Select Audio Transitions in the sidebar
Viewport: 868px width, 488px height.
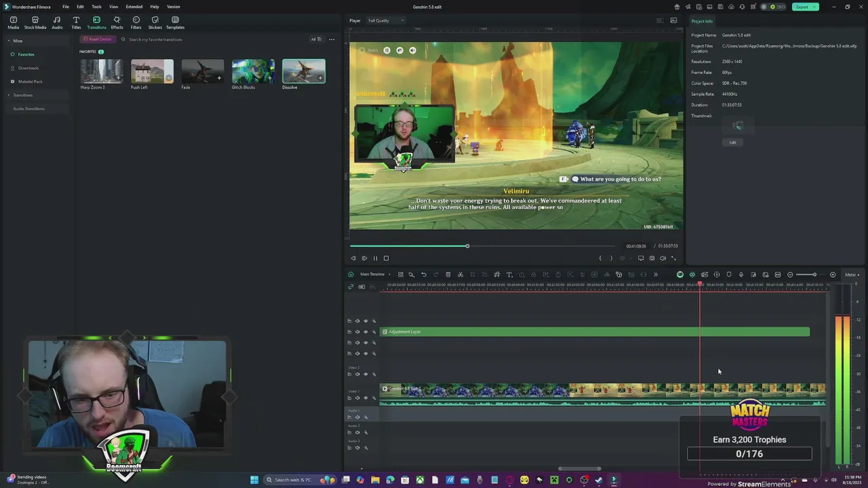coord(28,108)
